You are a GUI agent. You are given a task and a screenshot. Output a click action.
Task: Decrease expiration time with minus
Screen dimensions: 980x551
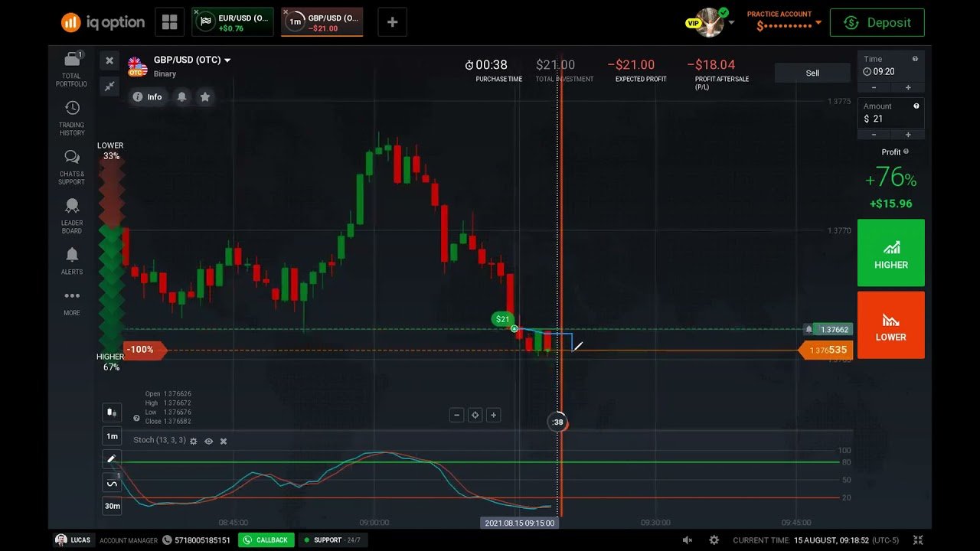click(874, 87)
